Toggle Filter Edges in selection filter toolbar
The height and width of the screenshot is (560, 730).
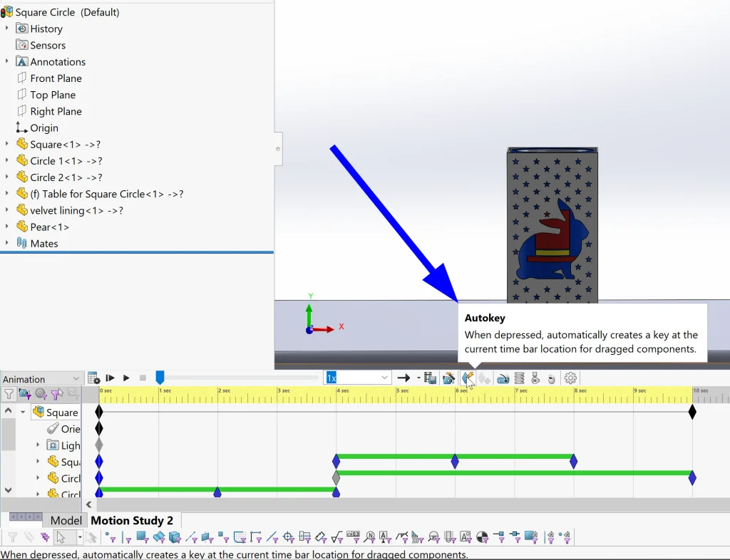[126, 537]
